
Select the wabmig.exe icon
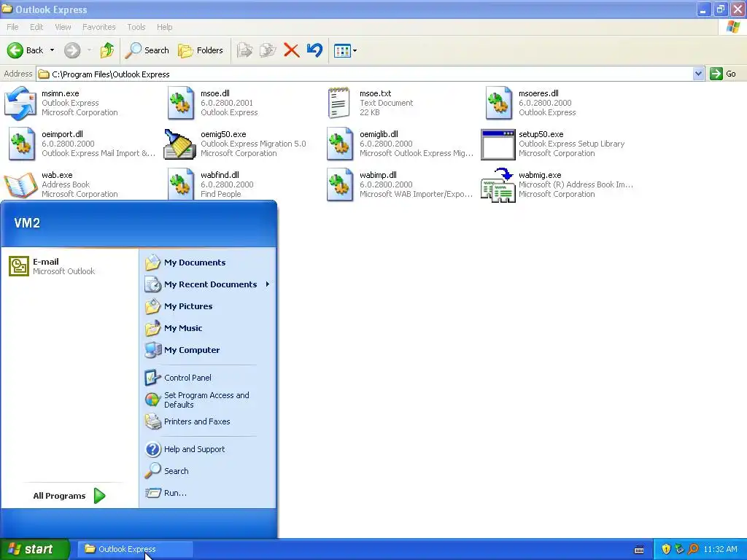point(498,184)
